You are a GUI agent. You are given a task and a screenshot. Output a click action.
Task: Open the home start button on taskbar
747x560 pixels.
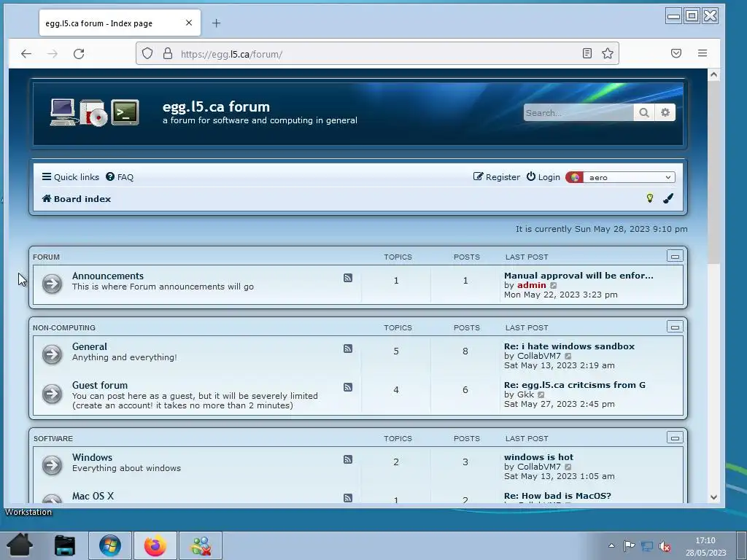point(20,545)
